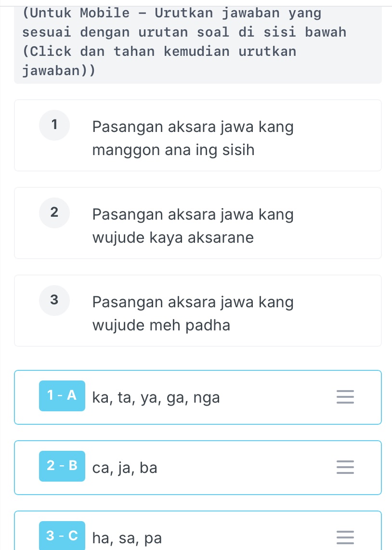The image size is (392, 550).
Task: Click the text 'ka, ta, ya, ga, nga'
Action: point(156,397)
